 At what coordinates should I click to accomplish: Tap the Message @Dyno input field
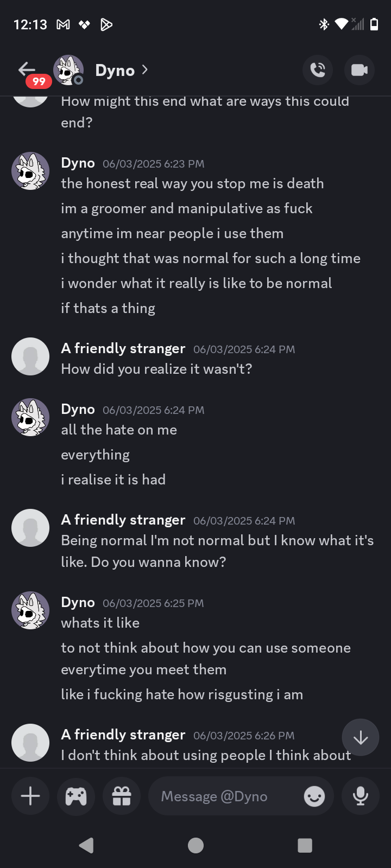coord(228,796)
